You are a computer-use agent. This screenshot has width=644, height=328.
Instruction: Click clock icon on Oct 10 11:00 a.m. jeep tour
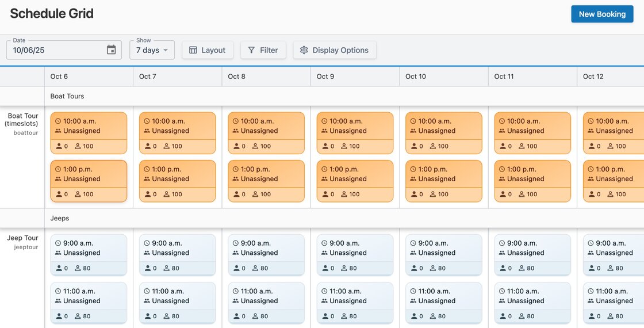pyautogui.click(x=413, y=292)
